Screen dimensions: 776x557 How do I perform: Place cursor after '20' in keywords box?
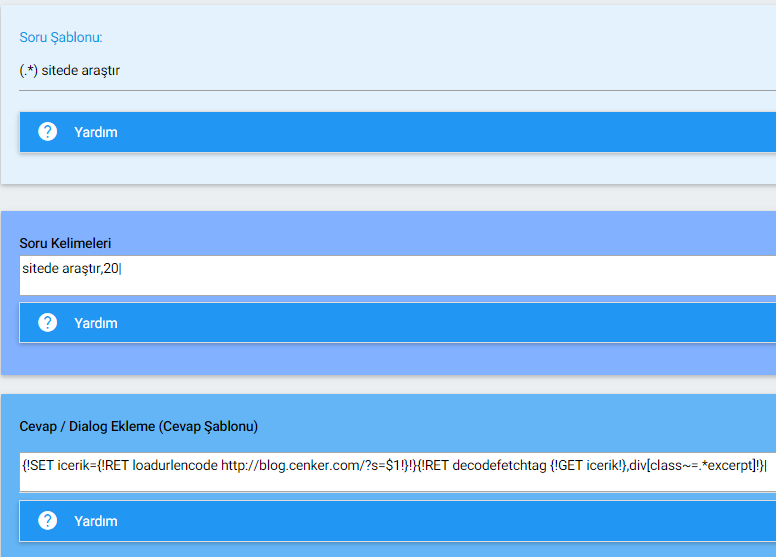tap(118, 268)
